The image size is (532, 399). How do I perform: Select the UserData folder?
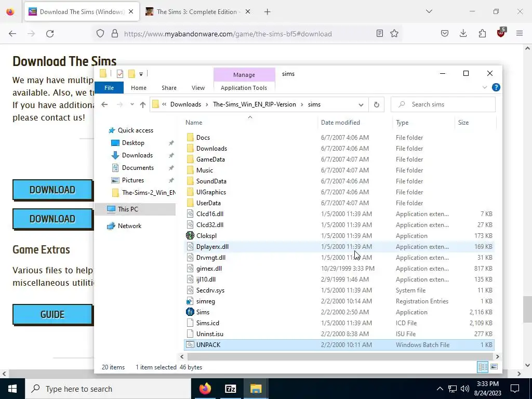(208, 203)
